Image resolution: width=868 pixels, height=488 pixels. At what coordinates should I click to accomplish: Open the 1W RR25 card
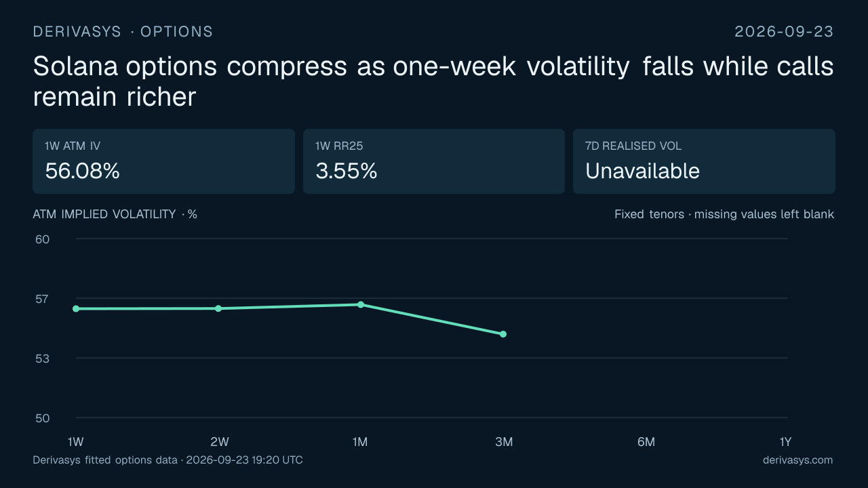click(434, 161)
